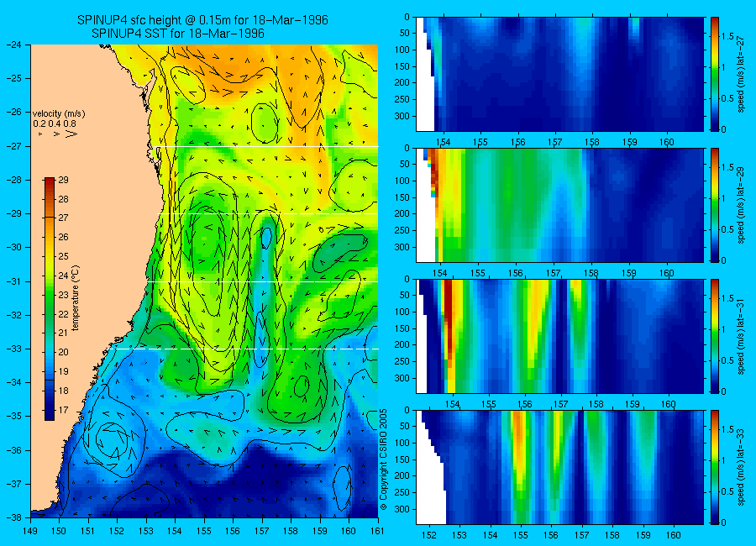
Task: Click the "149" longitude tick on the SST map
Action: tap(30, 531)
